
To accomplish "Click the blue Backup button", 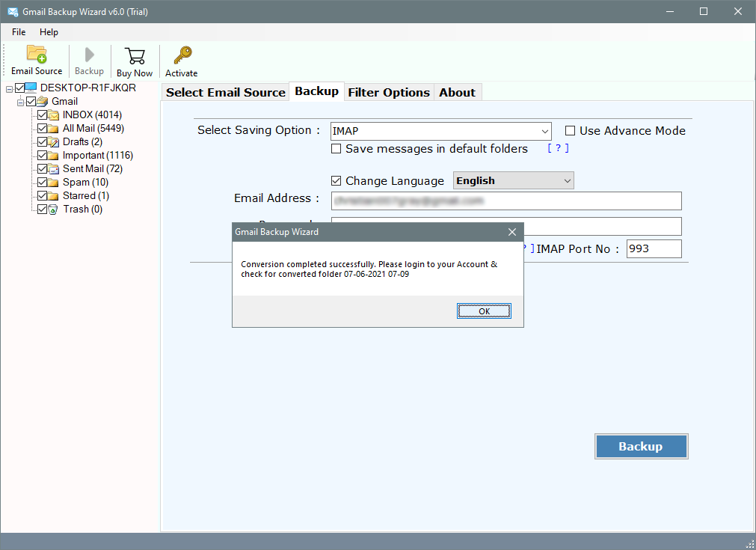I will pyautogui.click(x=641, y=446).
